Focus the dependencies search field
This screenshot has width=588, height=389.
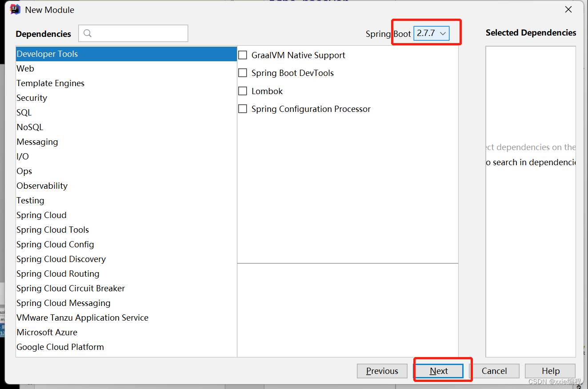pyautogui.click(x=133, y=33)
